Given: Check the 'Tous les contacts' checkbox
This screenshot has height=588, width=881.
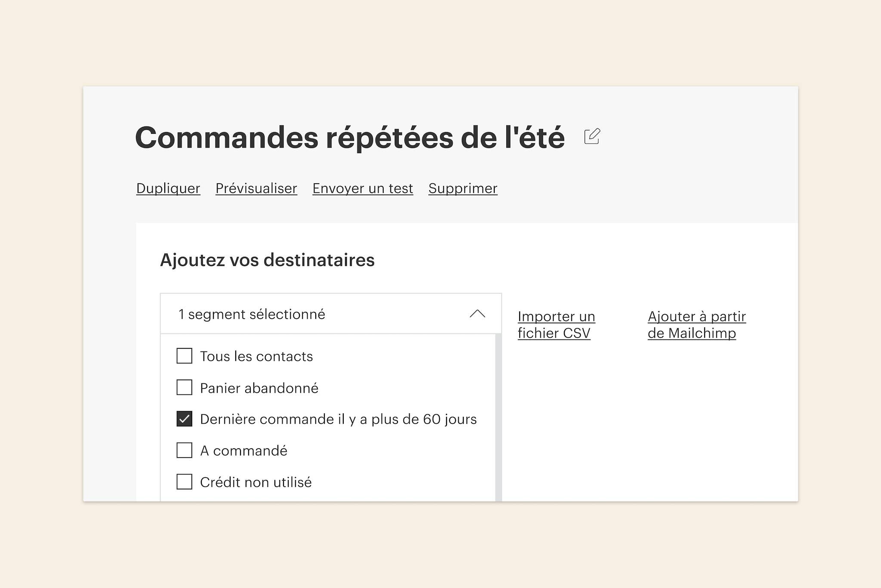Looking at the screenshot, I should click(x=185, y=356).
